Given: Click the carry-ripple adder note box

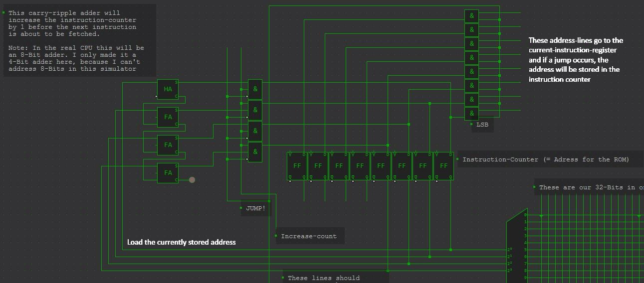Looking at the screenshot, I should point(80,40).
